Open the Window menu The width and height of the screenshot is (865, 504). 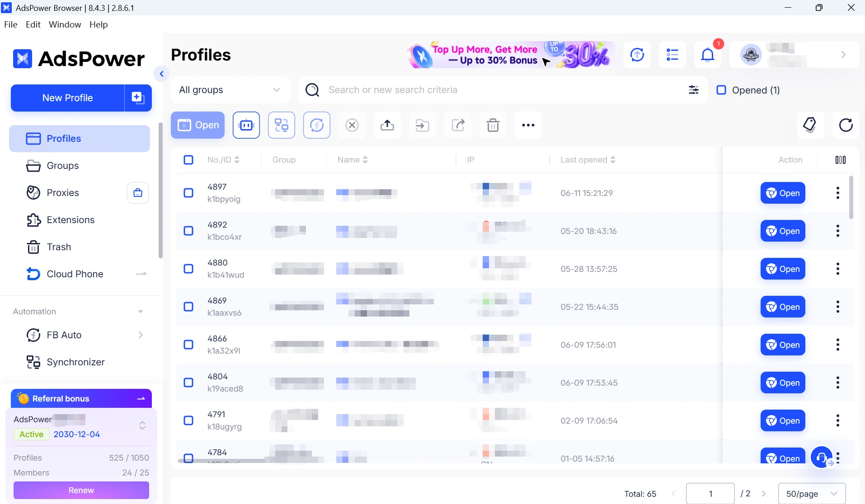[x=65, y=24]
